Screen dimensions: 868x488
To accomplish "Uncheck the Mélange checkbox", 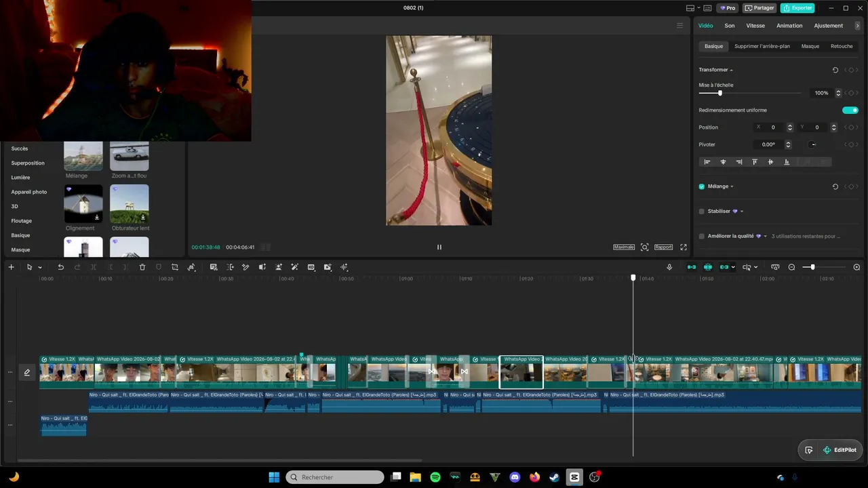I will pos(702,186).
